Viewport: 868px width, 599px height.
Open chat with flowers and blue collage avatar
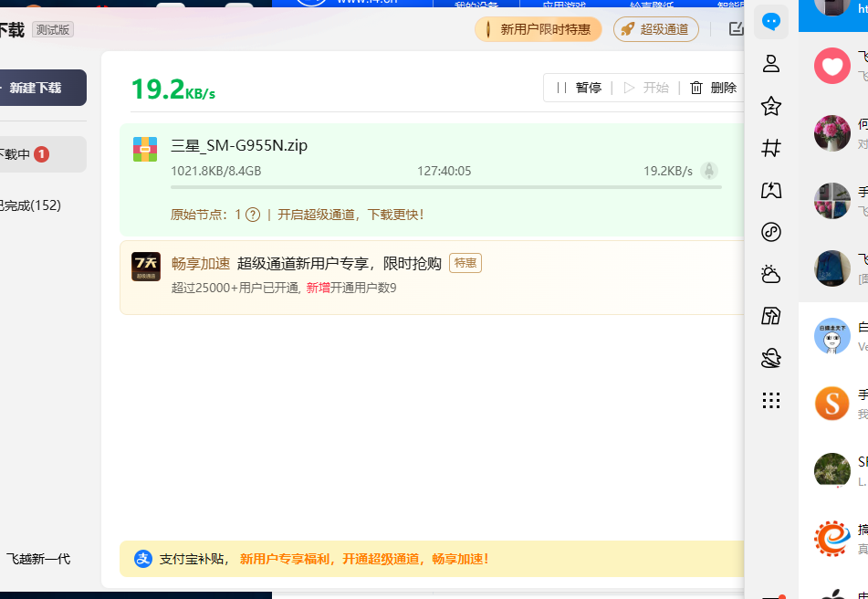coord(832,201)
